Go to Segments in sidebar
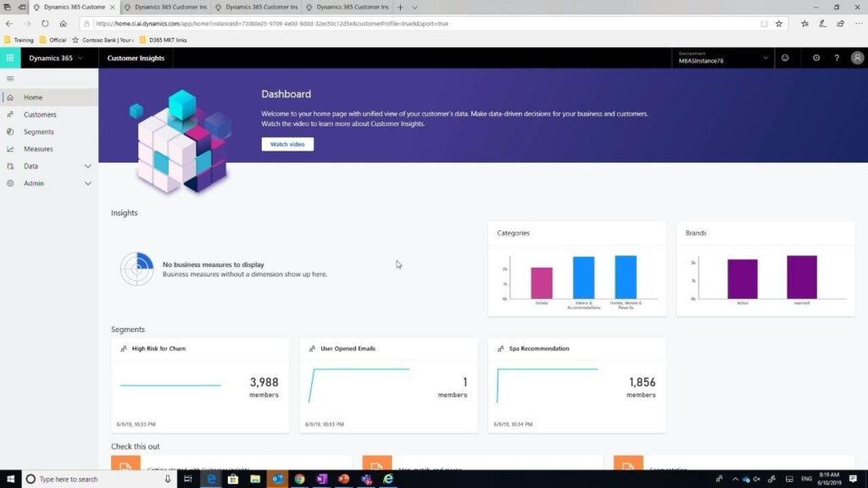The width and height of the screenshot is (868, 488). pyautogui.click(x=39, y=131)
